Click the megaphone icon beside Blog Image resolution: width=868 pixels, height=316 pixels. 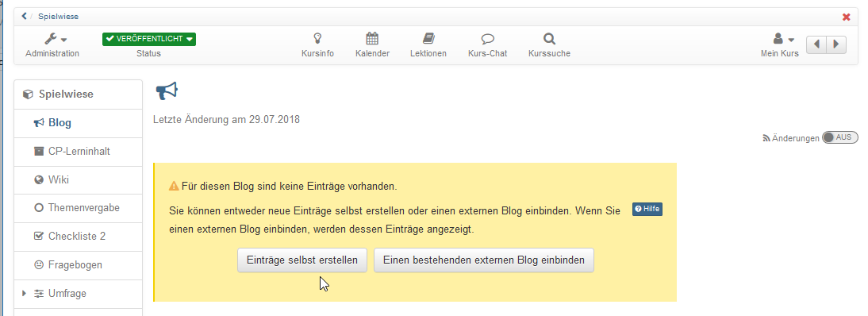tap(39, 123)
